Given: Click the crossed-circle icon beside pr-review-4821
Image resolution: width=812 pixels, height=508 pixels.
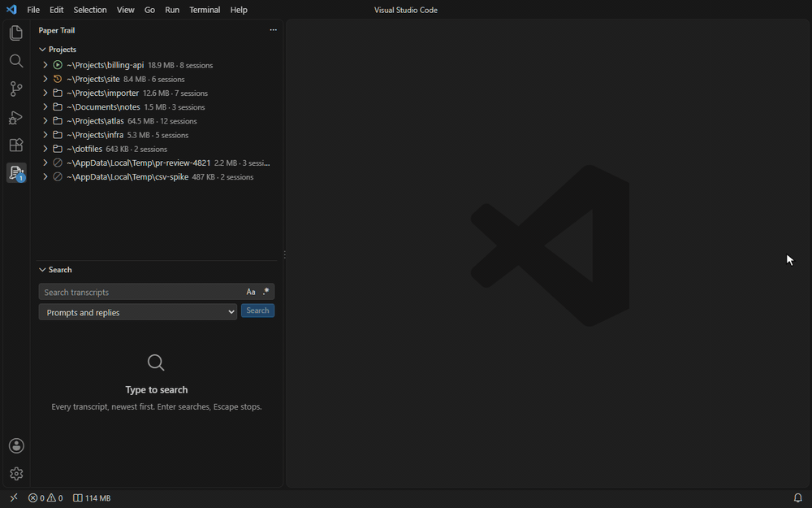Looking at the screenshot, I should [58, 163].
